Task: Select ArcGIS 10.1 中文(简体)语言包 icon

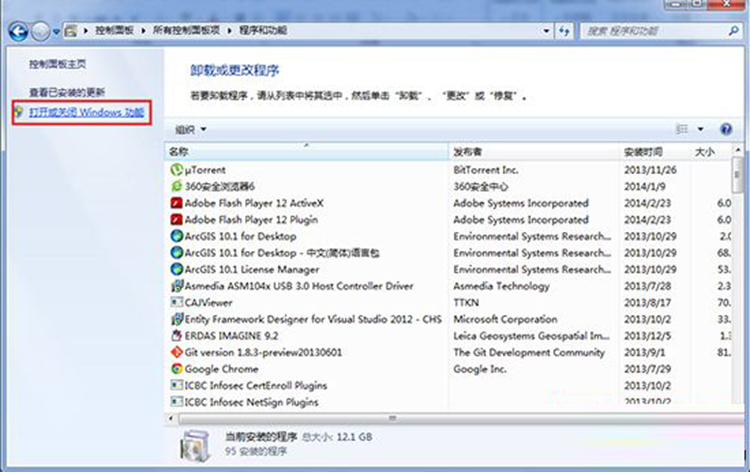Action: coord(176,253)
